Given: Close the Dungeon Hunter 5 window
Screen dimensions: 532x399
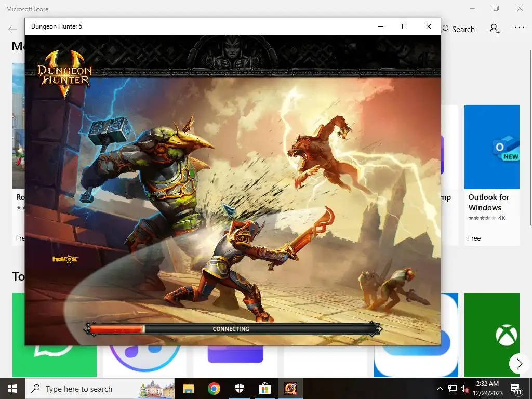Looking at the screenshot, I should click(429, 26).
